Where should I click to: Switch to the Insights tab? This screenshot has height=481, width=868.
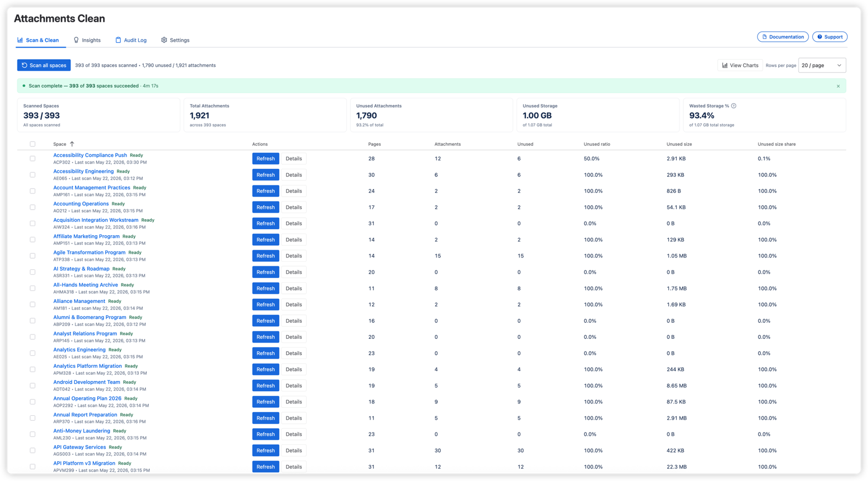pyautogui.click(x=87, y=40)
